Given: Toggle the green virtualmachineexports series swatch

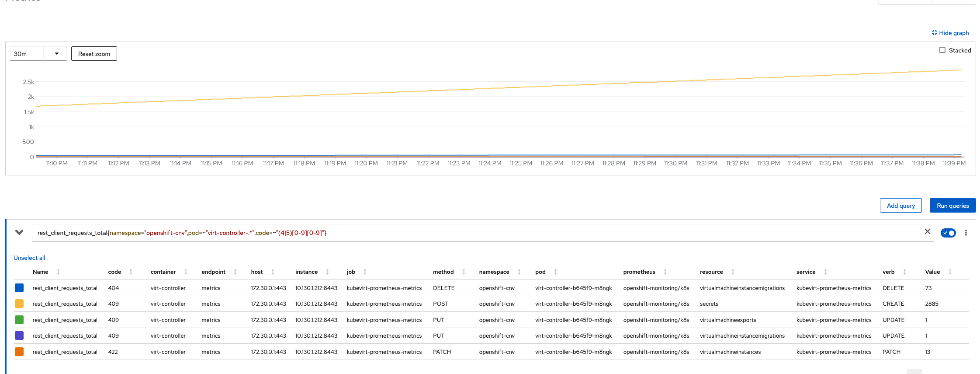Looking at the screenshot, I should tap(19, 320).
